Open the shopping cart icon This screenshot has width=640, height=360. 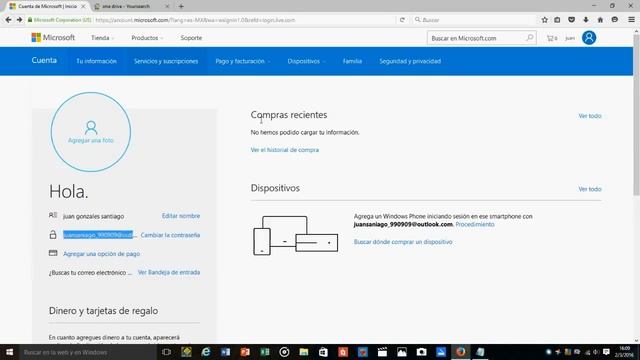click(551, 38)
